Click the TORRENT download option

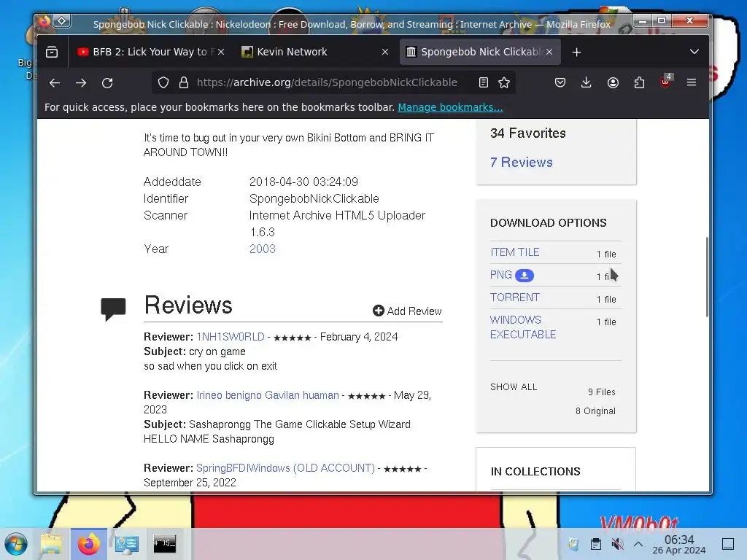point(514,297)
